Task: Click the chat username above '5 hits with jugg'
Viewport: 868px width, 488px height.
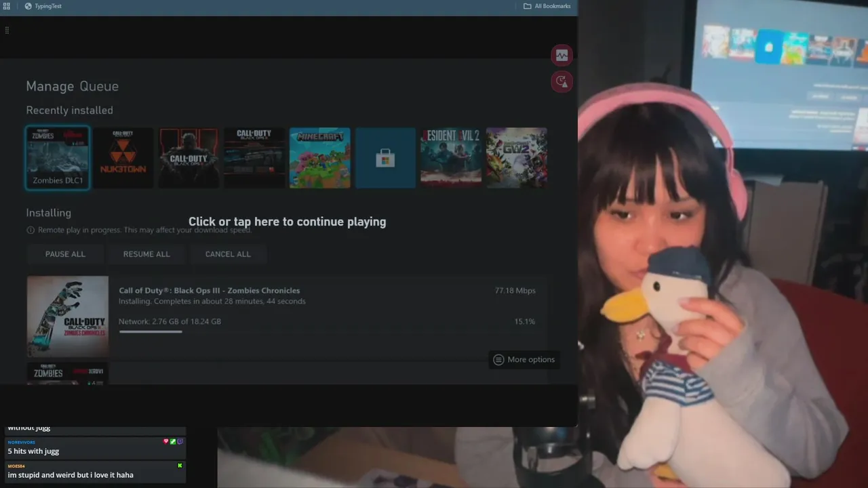Action: pos(21,442)
